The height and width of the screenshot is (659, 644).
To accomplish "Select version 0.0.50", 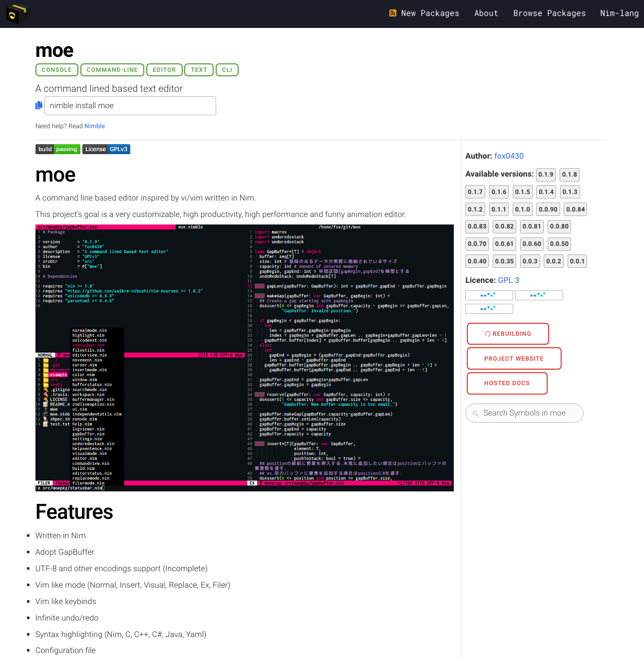I will point(560,244).
